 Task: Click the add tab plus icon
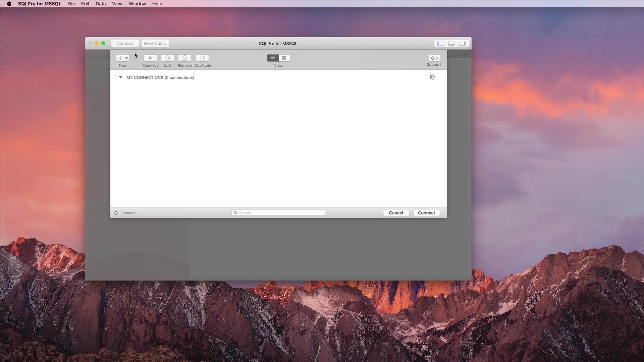467,54
